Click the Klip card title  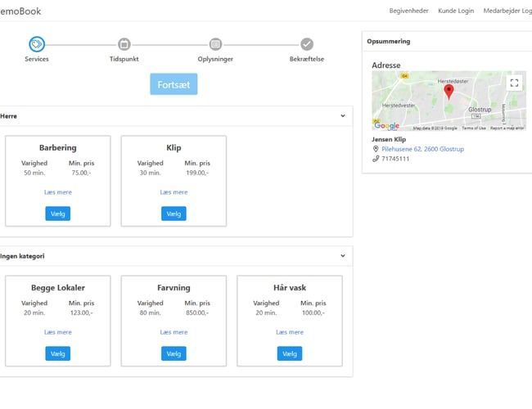(174, 147)
